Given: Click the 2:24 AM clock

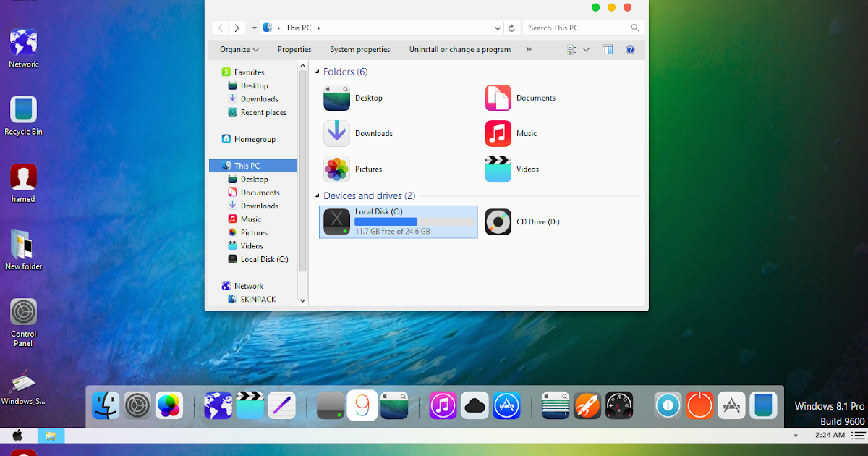Looking at the screenshot, I should 830,436.
